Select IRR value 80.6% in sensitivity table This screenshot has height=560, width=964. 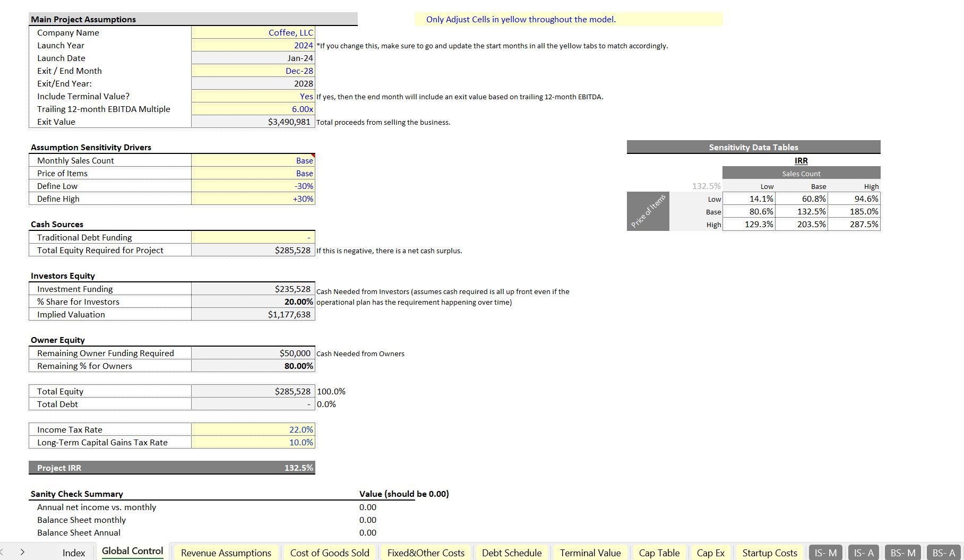748,211
